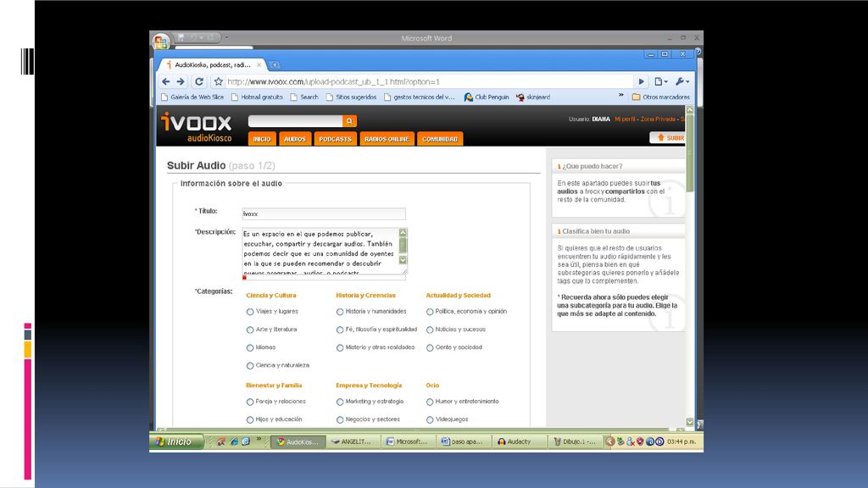Click the Mi perfil link

click(x=625, y=119)
